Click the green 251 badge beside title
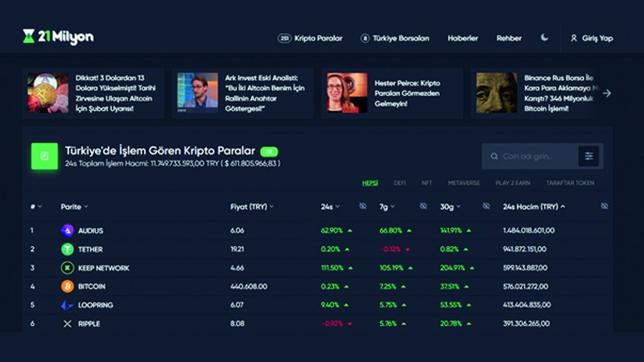Image resolution: width=644 pixels, height=362 pixels. 269,152
